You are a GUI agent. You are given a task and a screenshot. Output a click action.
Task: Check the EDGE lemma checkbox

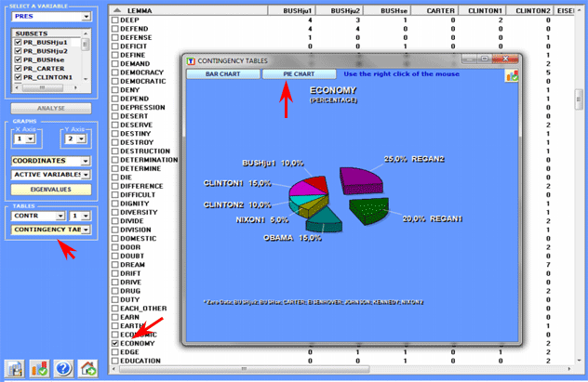click(x=115, y=352)
